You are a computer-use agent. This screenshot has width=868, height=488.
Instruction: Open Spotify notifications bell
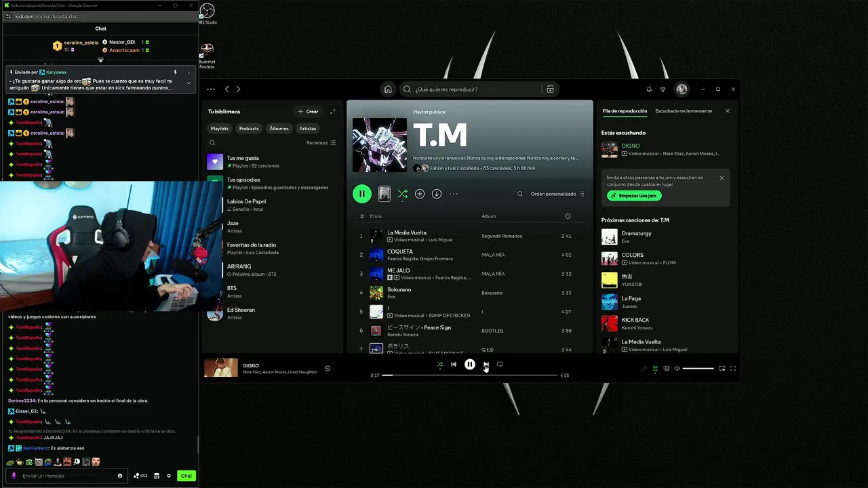[x=649, y=89]
